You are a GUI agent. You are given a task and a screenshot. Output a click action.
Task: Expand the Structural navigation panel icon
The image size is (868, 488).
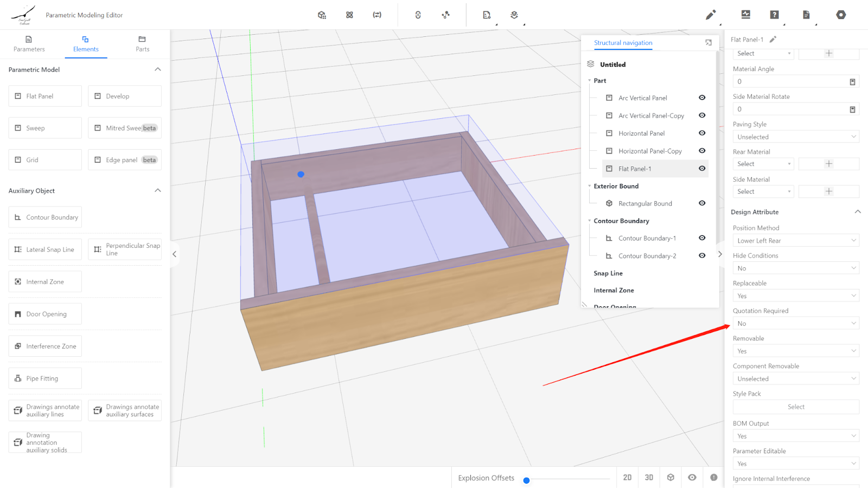(709, 43)
